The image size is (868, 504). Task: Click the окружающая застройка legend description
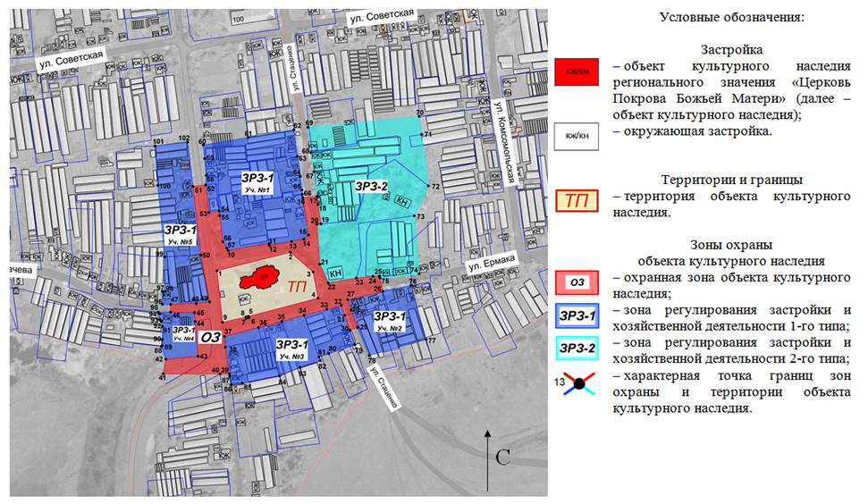coord(693,131)
